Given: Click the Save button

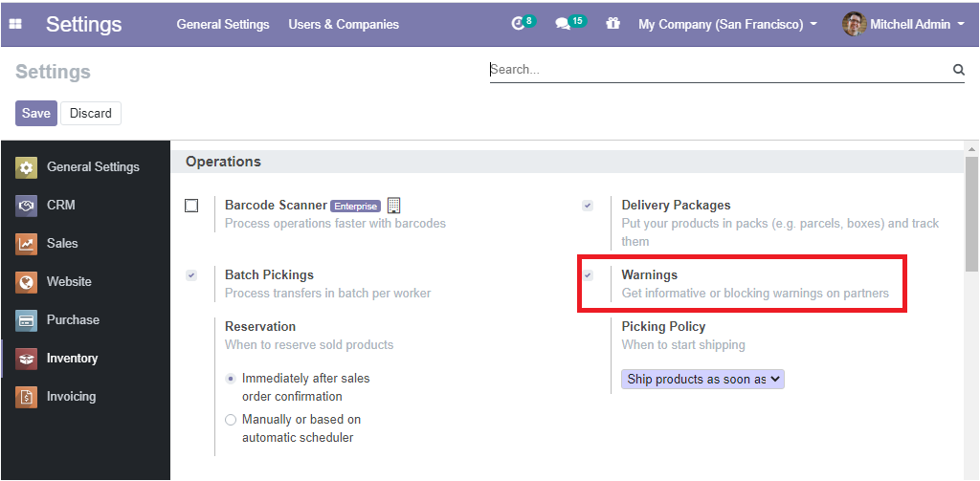Looking at the screenshot, I should coord(36,113).
